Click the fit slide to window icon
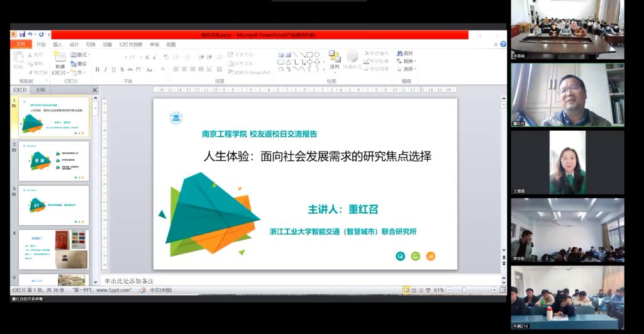This screenshot has height=334, width=644. (x=502, y=290)
